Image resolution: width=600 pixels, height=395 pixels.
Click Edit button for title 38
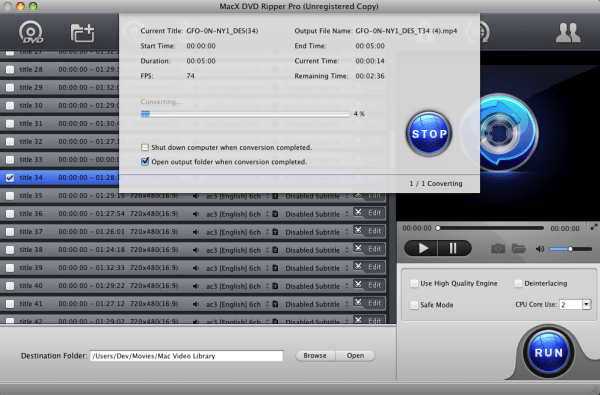pyautogui.click(x=374, y=249)
